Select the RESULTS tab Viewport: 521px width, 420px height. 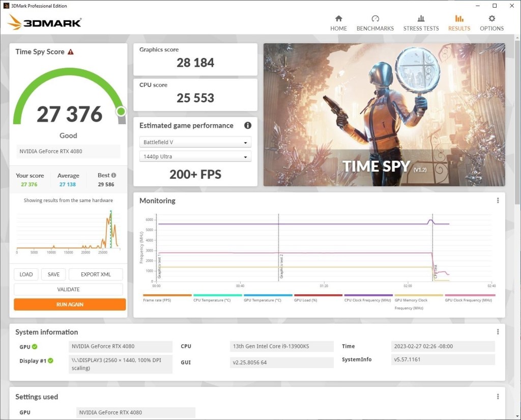(459, 23)
